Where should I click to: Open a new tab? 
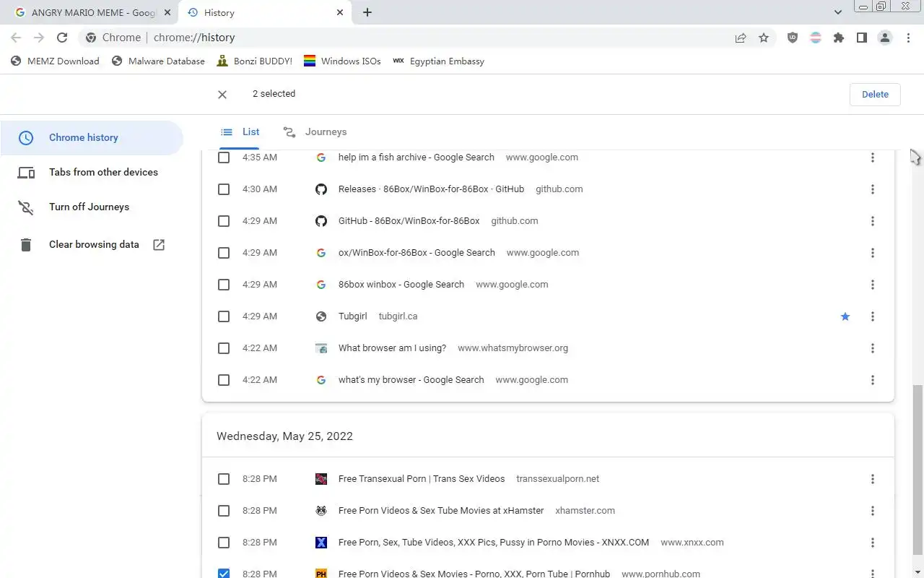coord(367,12)
